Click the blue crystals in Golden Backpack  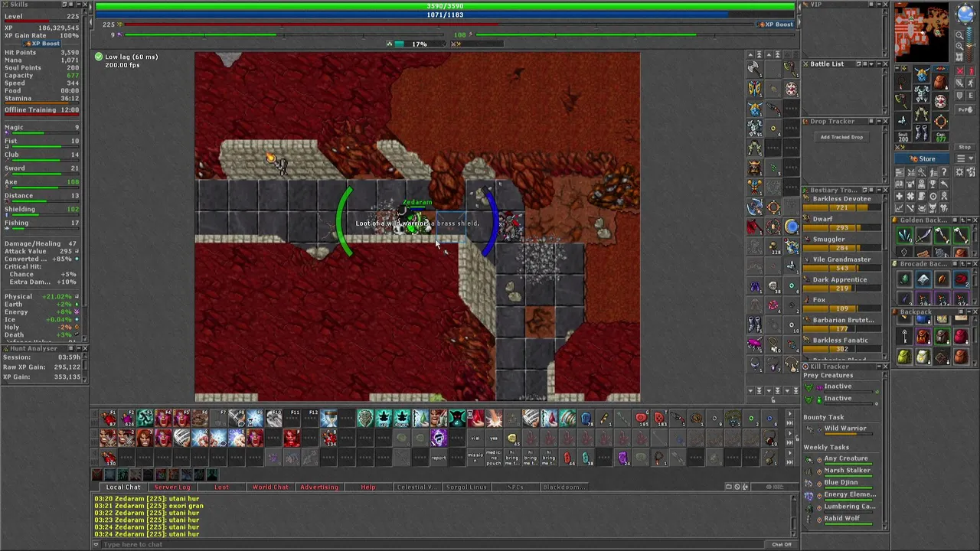(x=905, y=235)
